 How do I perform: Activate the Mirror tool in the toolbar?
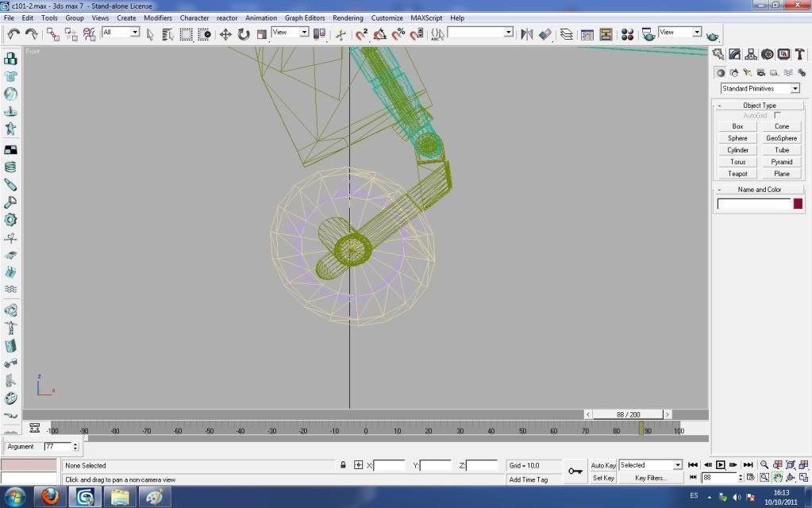(x=526, y=34)
